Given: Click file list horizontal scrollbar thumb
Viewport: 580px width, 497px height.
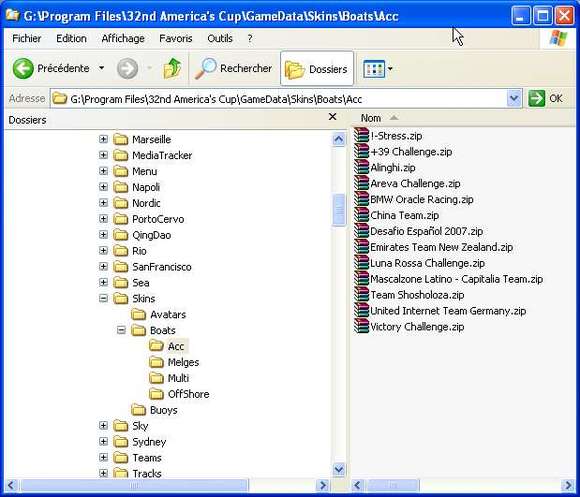Looking at the screenshot, I should tap(392, 485).
